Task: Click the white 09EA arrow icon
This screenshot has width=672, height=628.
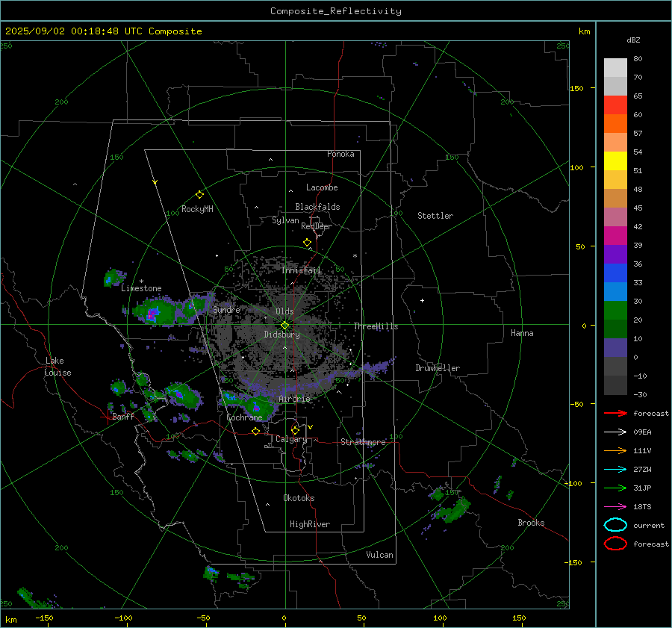Action: click(x=615, y=432)
